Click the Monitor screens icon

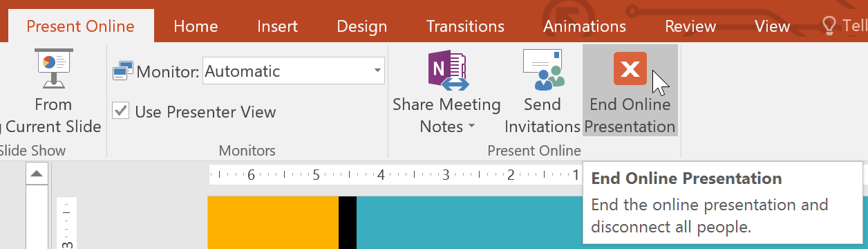(123, 71)
